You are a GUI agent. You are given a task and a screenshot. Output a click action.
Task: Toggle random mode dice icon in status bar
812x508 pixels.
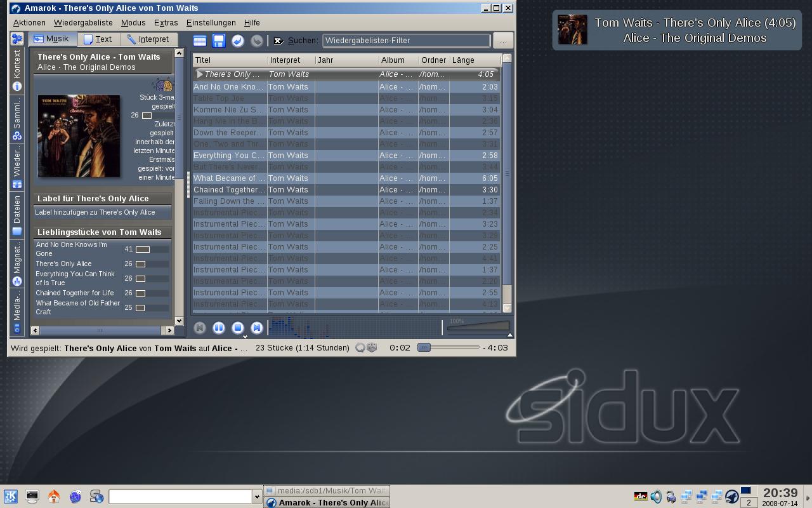tap(372, 347)
